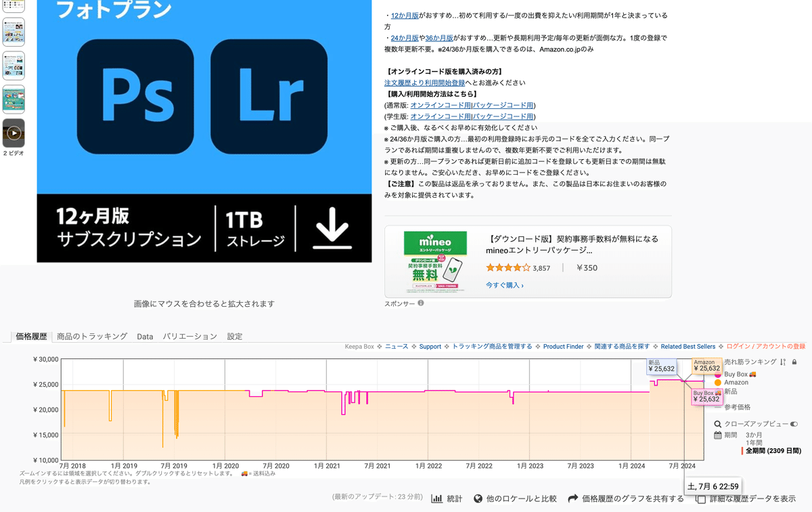Open the Product Finder link
Screen dimensions: 812x512
[x=563, y=347]
